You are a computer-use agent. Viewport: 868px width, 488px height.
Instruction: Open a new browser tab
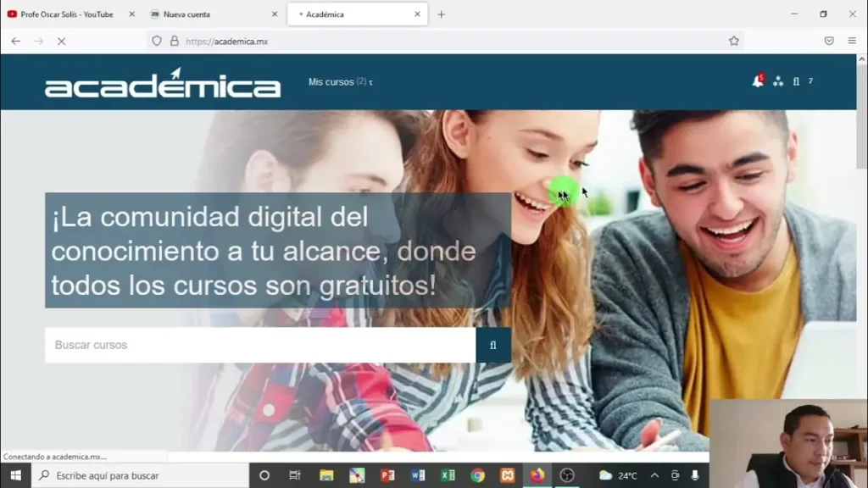(x=441, y=14)
